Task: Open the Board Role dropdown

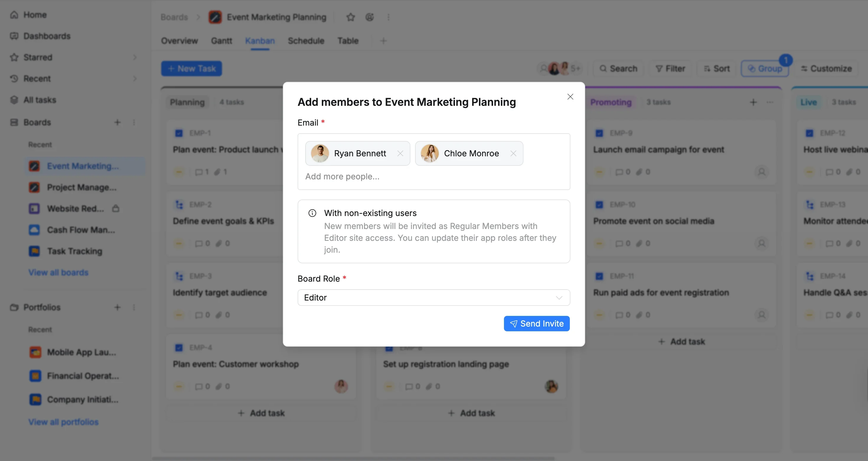Action: [x=434, y=298]
